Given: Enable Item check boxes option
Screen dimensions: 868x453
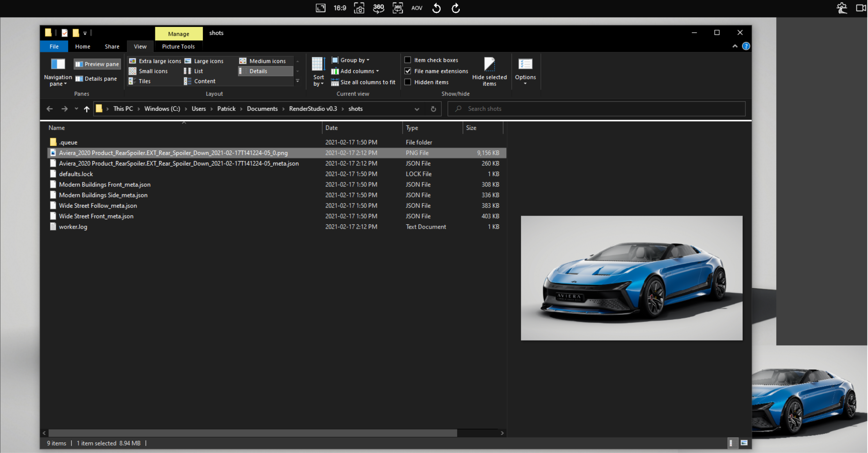Looking at the screenshot, I should tap(408, 60).
